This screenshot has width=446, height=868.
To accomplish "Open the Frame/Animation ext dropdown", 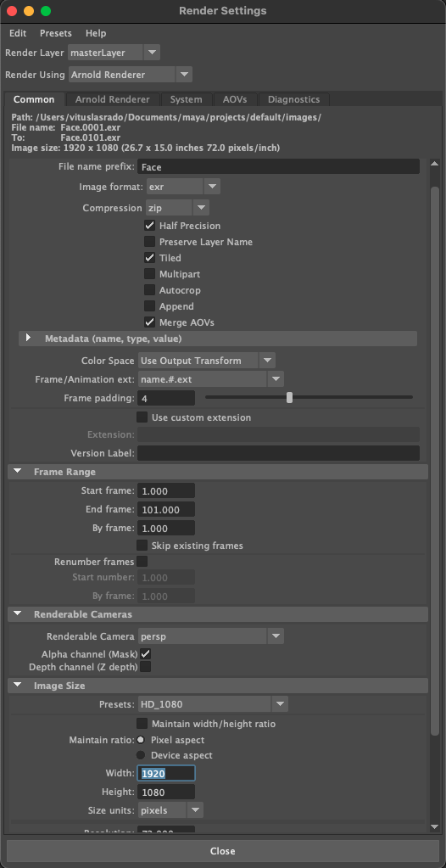I will point(211,380).
